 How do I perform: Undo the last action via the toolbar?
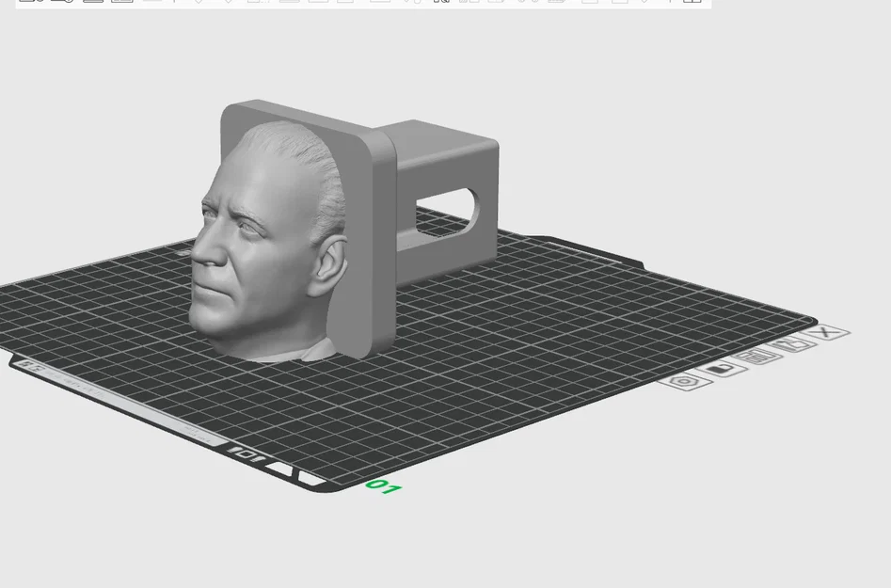(x=438, y=4)
